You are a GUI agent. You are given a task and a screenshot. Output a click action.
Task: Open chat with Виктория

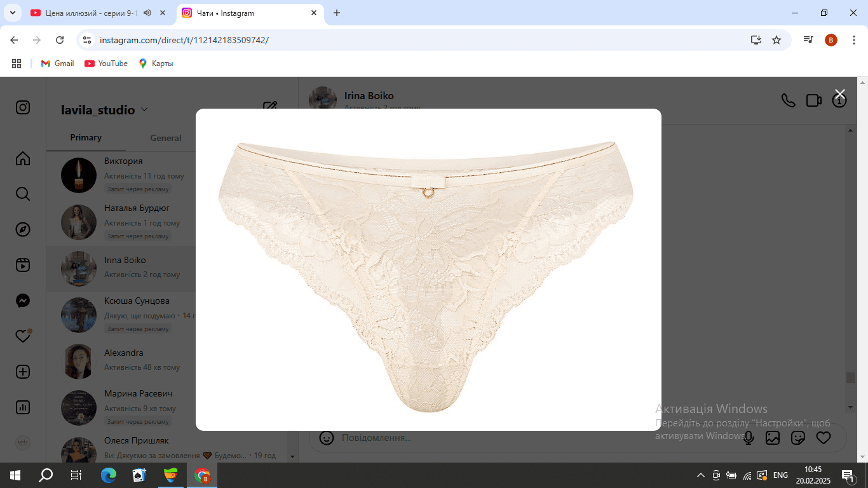point(121,175)
